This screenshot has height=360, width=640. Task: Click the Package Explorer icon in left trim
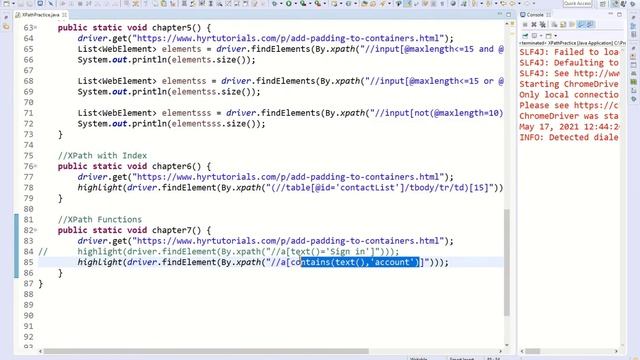click(6, 27)
